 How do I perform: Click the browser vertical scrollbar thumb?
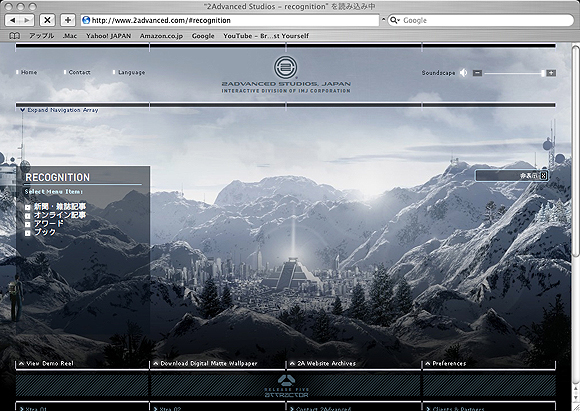pyautogui.click(x=576, y=150)
